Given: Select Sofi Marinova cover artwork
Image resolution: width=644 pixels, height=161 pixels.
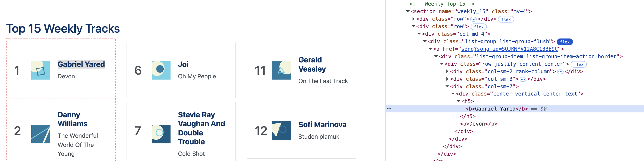Looking at the screenshot, I should point(282,130).
